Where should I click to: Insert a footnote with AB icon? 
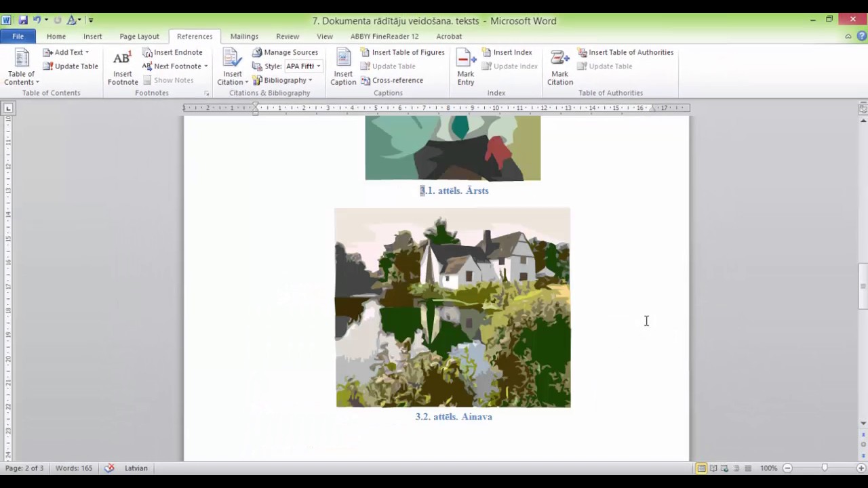pyautogui.click(x=123, y=67)
